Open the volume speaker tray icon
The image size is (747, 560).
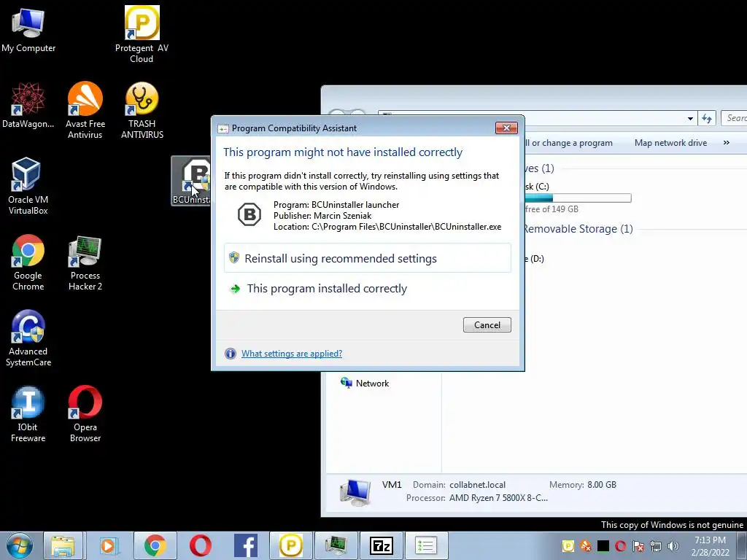click(673, 545)
